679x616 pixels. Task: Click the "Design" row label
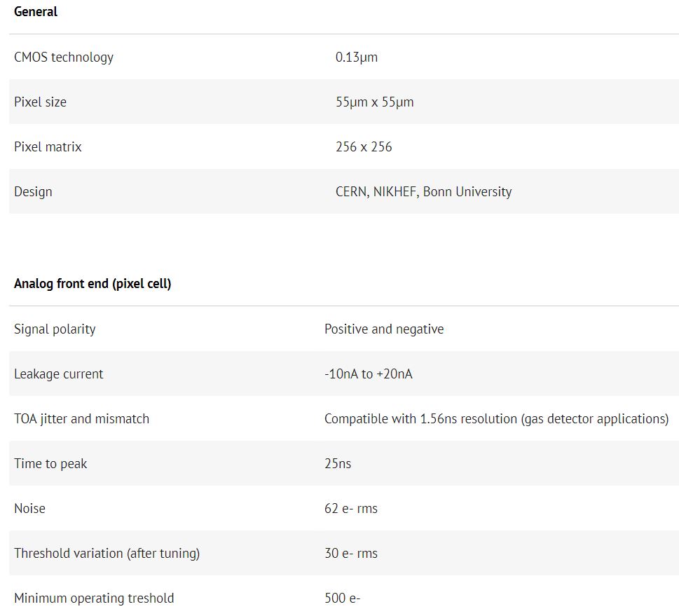(x=33, y=192)
